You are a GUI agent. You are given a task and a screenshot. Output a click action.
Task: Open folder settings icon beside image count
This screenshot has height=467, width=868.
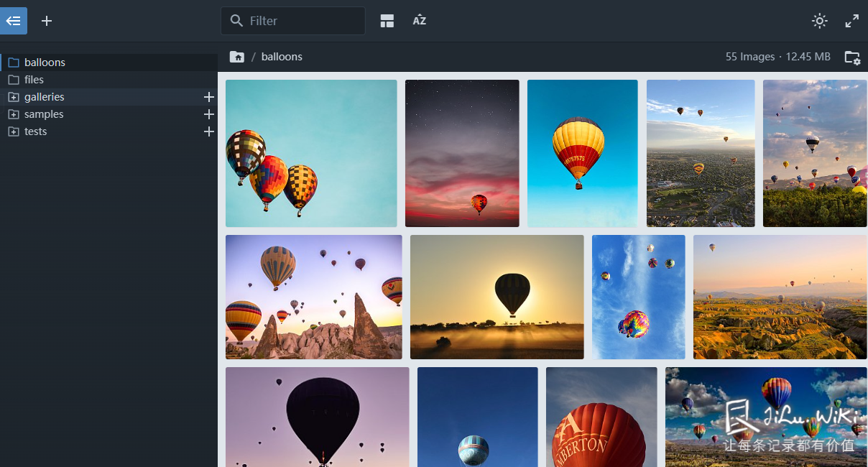[x=852, y=57]
